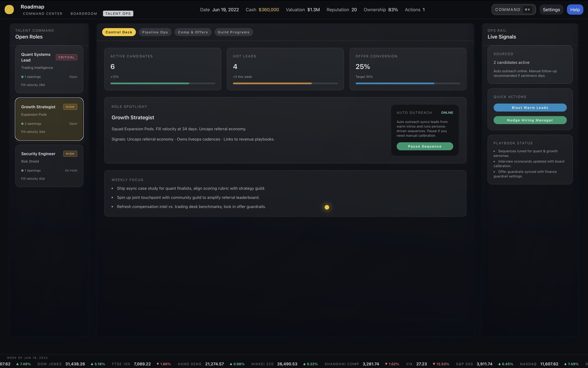Screen dimensions: 588x368
Task: Click the Roadmap logo circle icon
Action: click(x=9, y=9)
